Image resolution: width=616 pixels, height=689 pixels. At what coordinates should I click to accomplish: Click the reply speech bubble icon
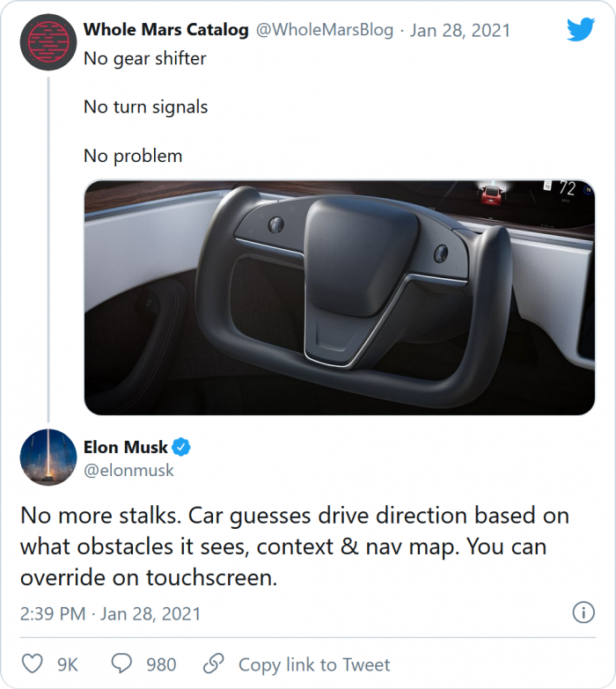click(122, 663)
